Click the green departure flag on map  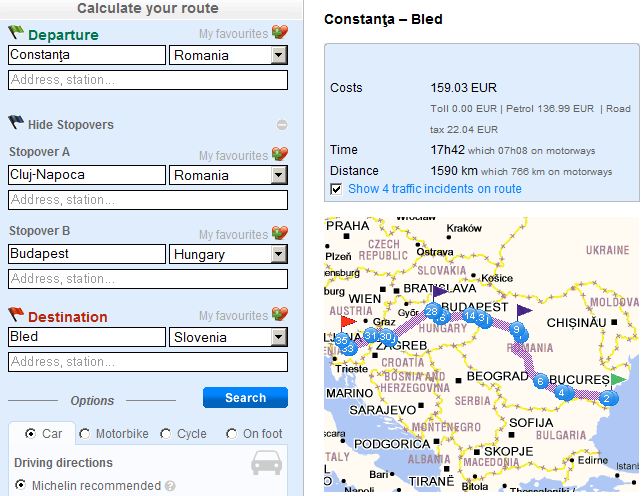(x=621, y=379)
